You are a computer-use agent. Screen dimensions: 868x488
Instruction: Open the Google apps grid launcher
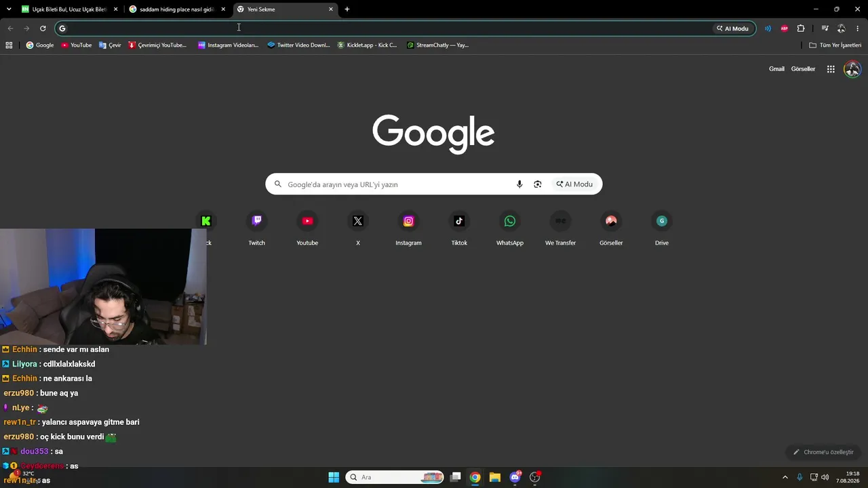[831, 69]
